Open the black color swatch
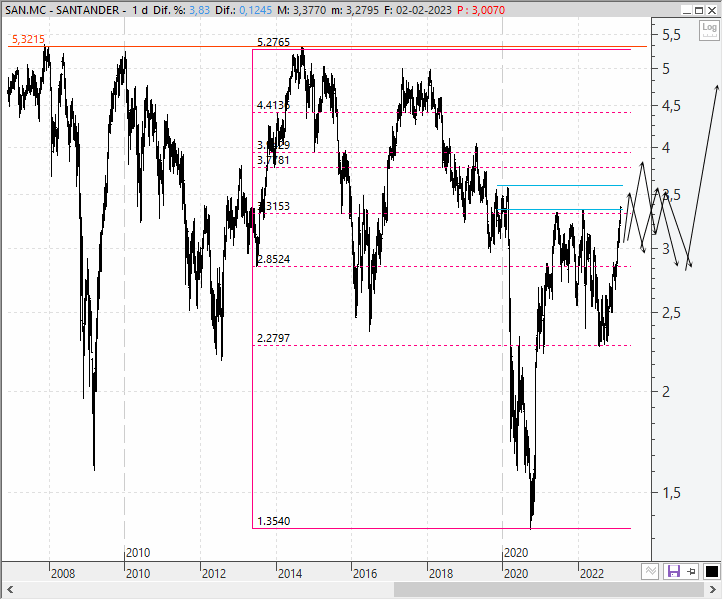723x600 pixels. 711,572
